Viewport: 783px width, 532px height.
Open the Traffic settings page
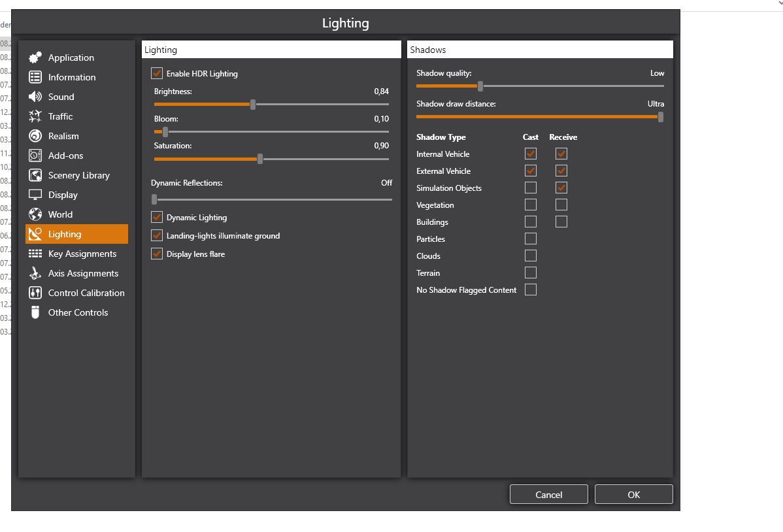[76, 116]
